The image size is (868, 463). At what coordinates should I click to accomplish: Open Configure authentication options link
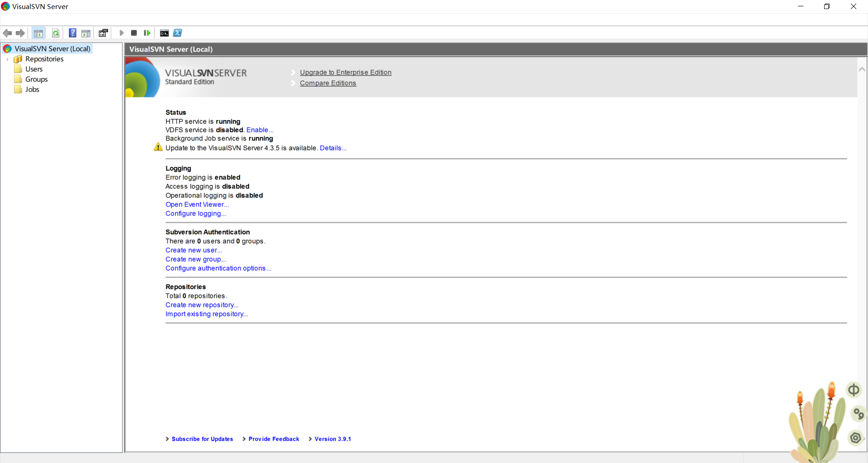218,268
